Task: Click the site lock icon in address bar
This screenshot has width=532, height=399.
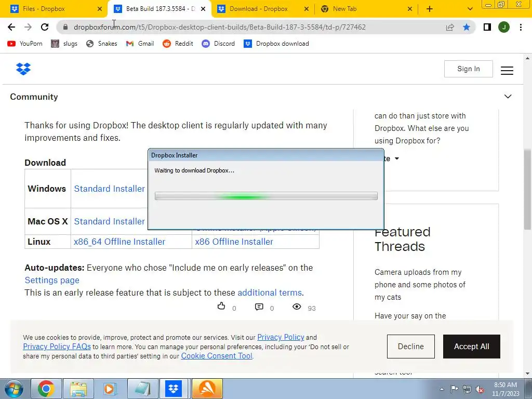Action: tap(65, 27)
